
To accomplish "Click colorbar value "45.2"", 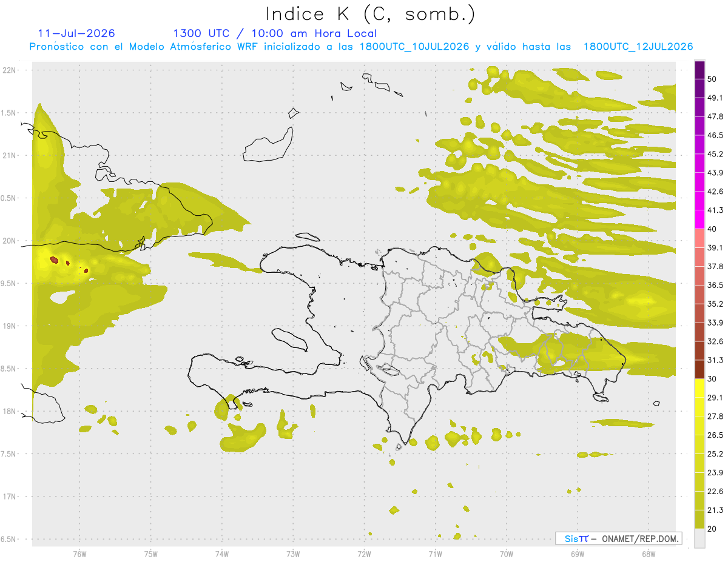I will 715,154.
